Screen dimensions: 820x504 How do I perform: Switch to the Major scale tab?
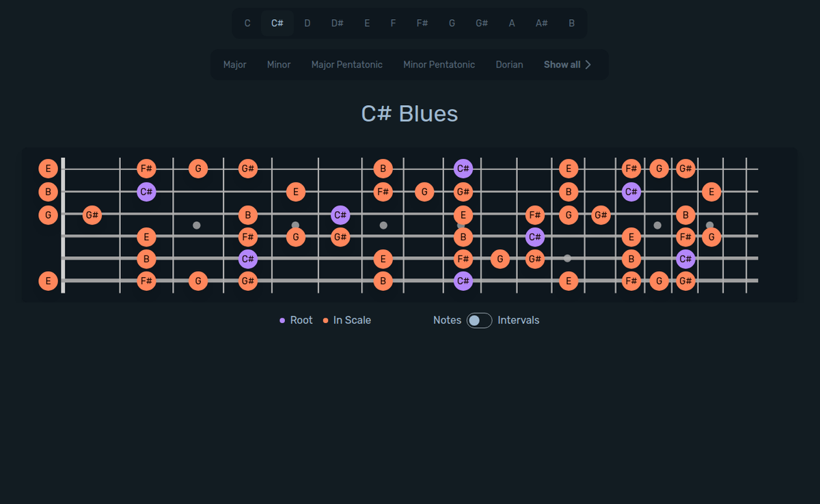234,64
